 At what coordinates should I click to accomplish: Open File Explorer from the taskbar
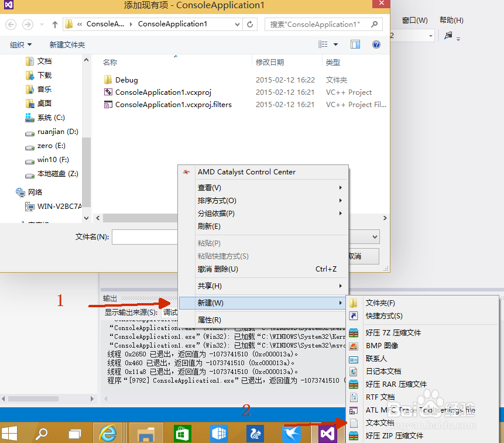146,434
